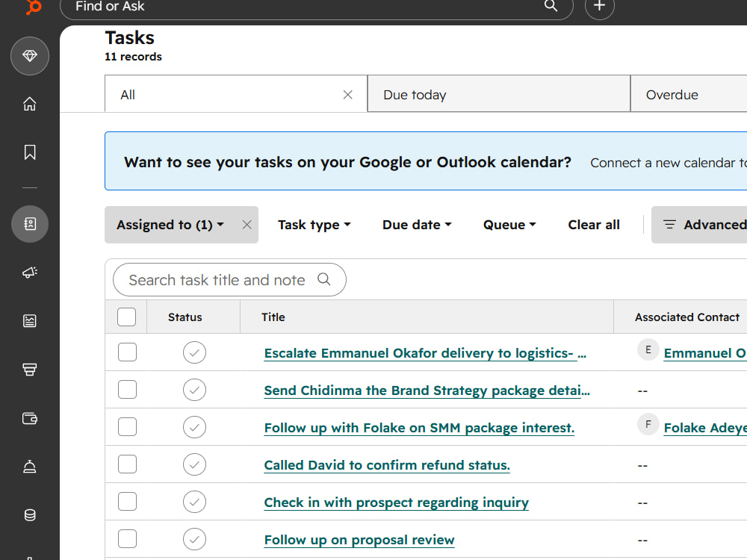Open task Send Chidinma the Brand Strategy package
This screenshot has width=747, height=560.
click(427, 391)
